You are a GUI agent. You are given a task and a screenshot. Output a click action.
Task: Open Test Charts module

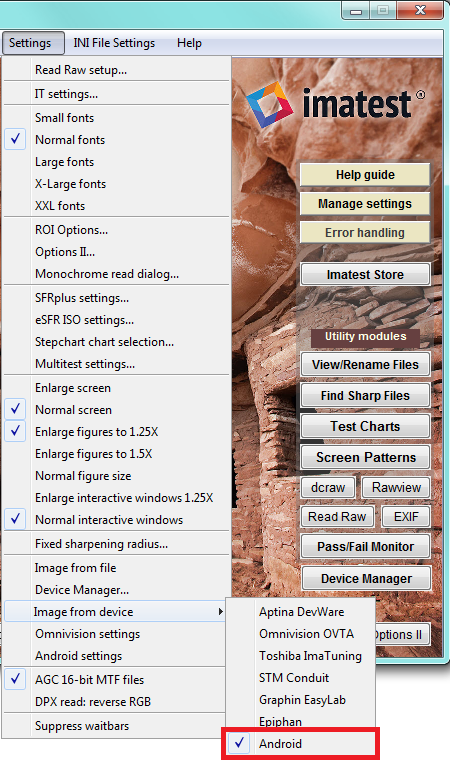pyautogui.click(x=365, y=426)
